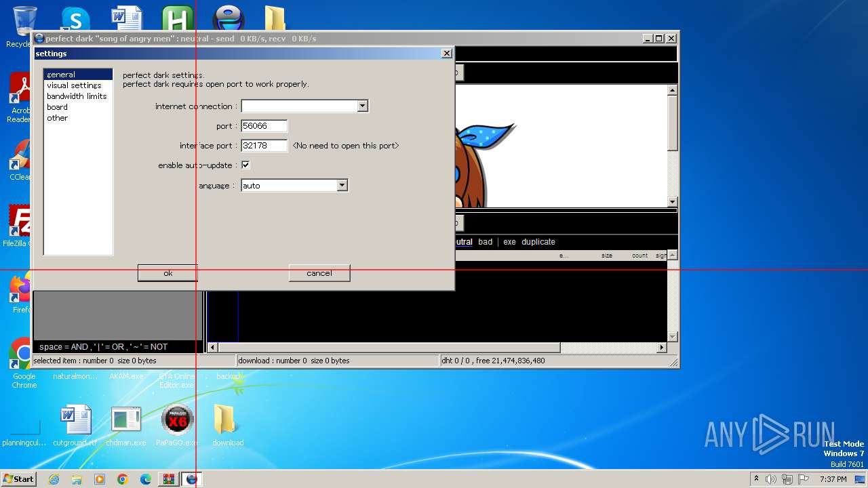This screenshot has width=868, height=488.
Task: Maximize the perfect dark main window
Action: pos(658,39)
